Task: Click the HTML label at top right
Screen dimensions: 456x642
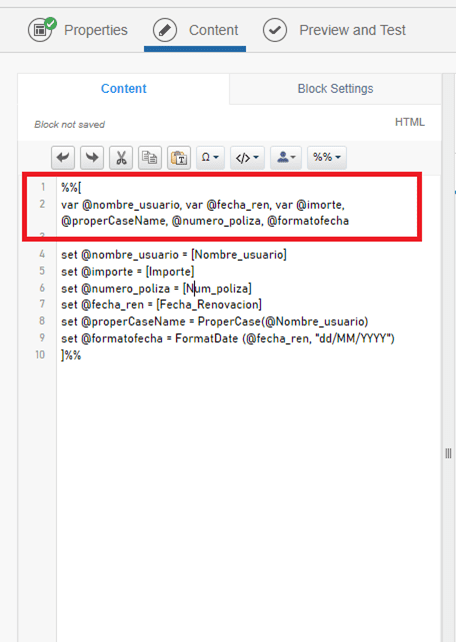Action: (410, 122)
